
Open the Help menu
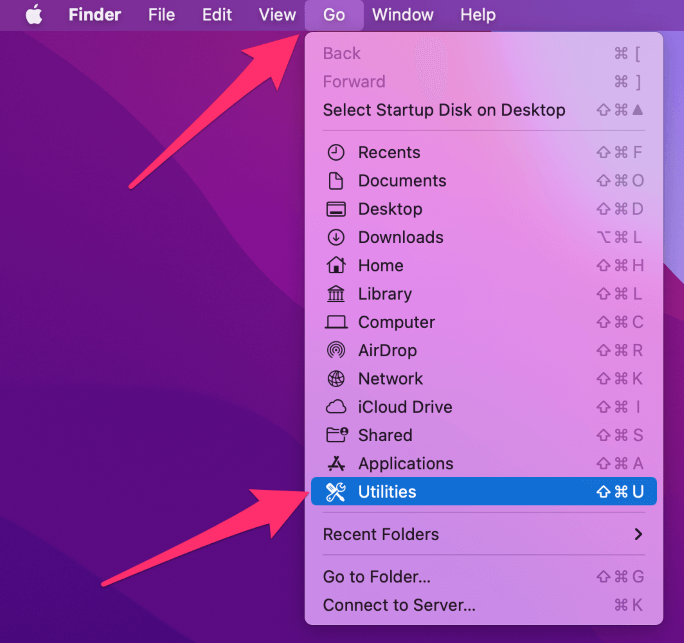click(478, 15)
